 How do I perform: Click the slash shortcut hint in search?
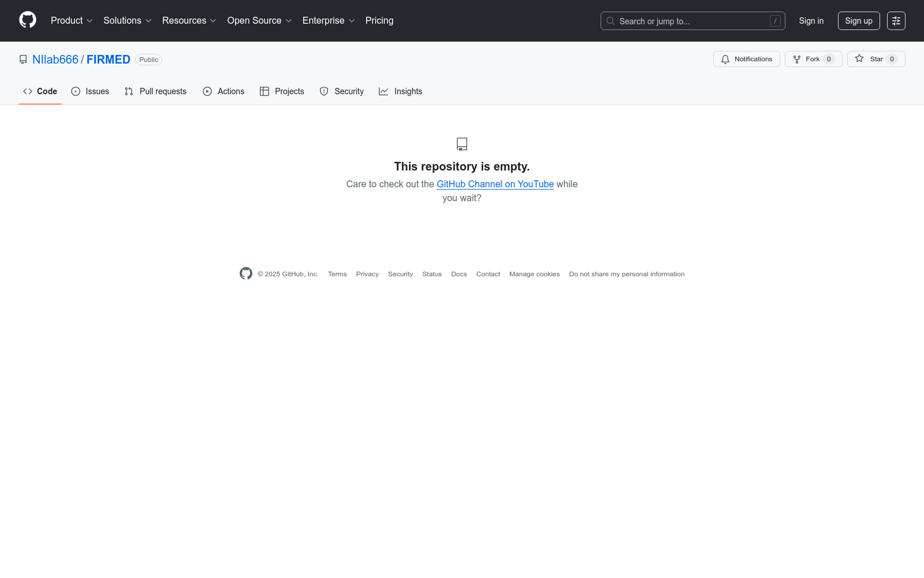[775, 21]
